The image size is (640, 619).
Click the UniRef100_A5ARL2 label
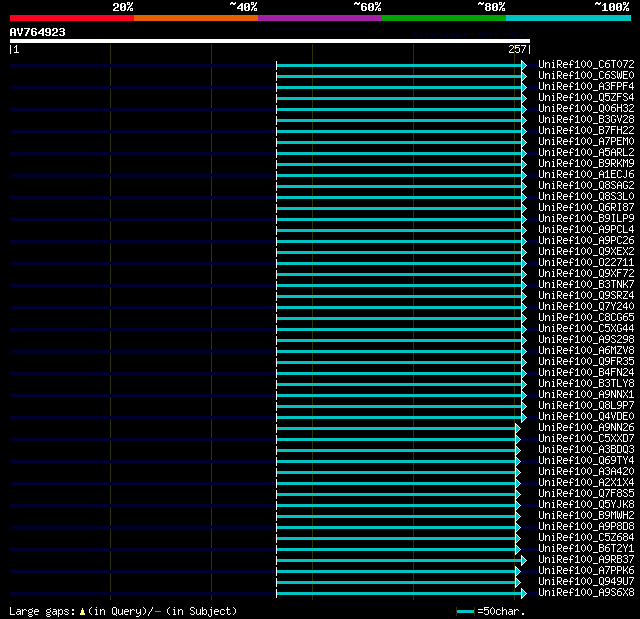point(586,153)
